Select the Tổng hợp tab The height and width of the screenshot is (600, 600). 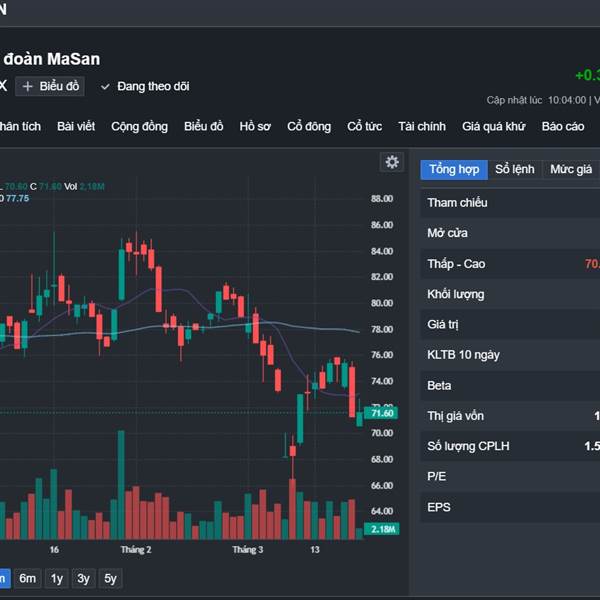[x=454, y=170]
